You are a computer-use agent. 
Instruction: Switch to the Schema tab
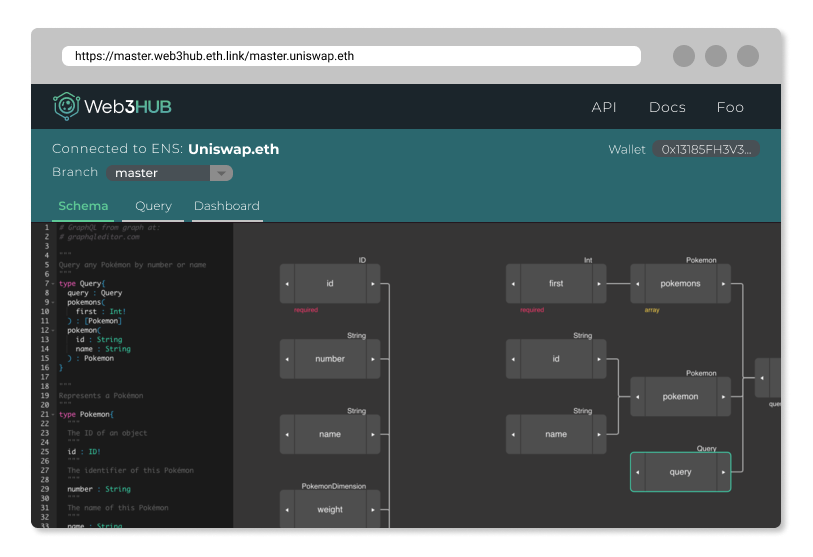click(x=83, y=206)
